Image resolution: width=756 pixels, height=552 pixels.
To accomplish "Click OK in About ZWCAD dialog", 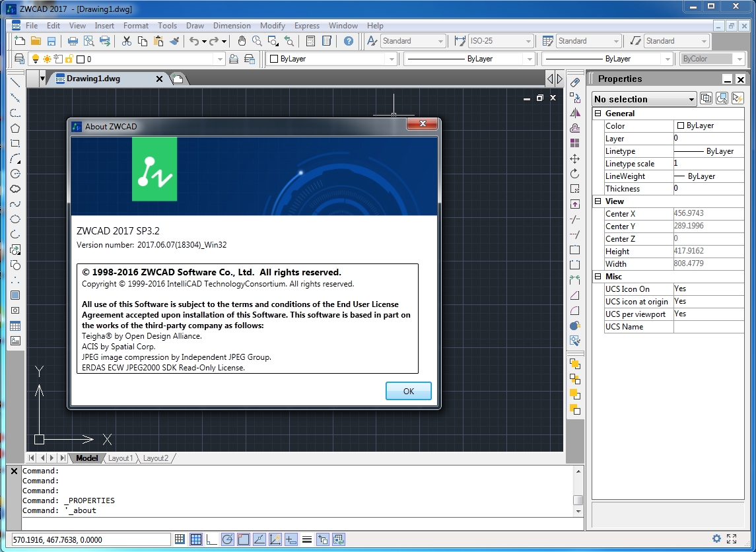I will [409, 391].
